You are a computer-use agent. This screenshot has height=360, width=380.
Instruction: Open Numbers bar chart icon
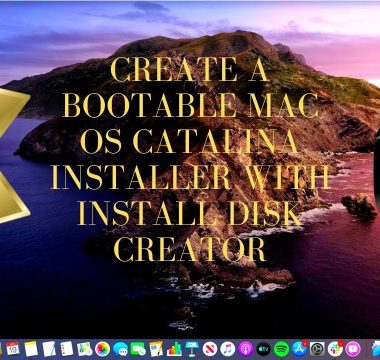[174, 349]
